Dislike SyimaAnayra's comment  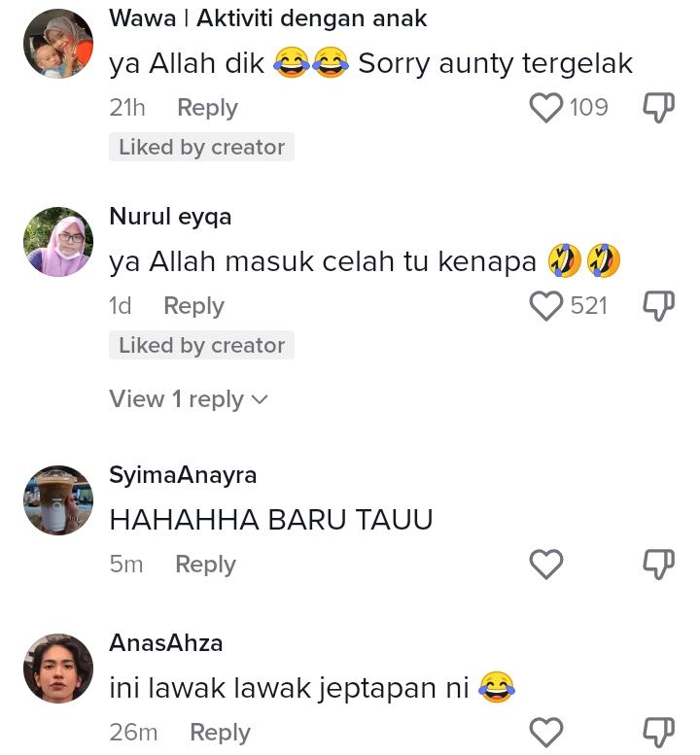click(x=659, y=565)
